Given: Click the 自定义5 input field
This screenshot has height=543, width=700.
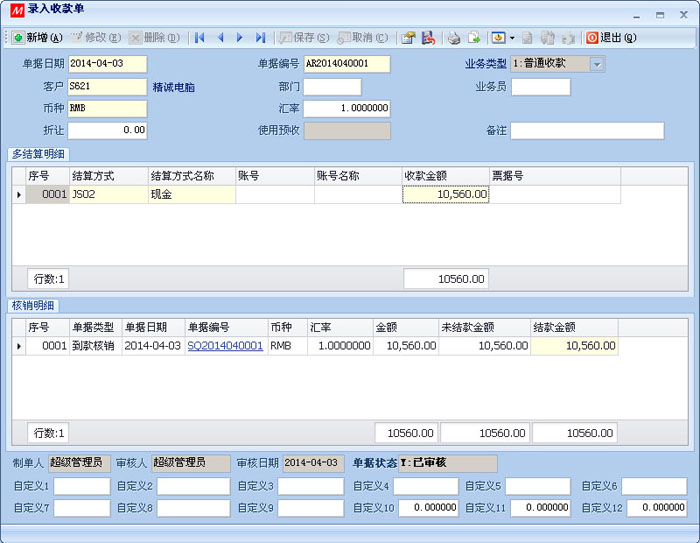Looking at the screenshot, I should [x=538, y=486].
